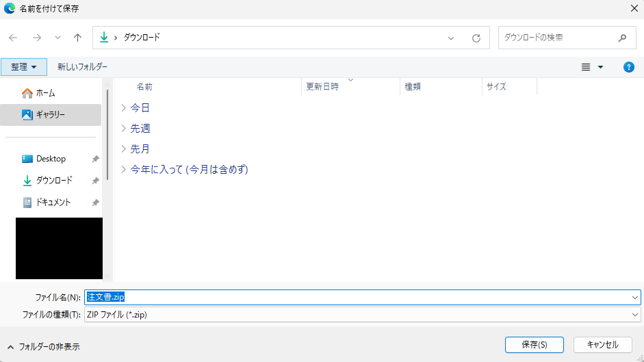Viewport: 644px width, 362px height.
Task: Click the Forward navigation arrow
Action: pyautogui.click(x=36, y=38)
